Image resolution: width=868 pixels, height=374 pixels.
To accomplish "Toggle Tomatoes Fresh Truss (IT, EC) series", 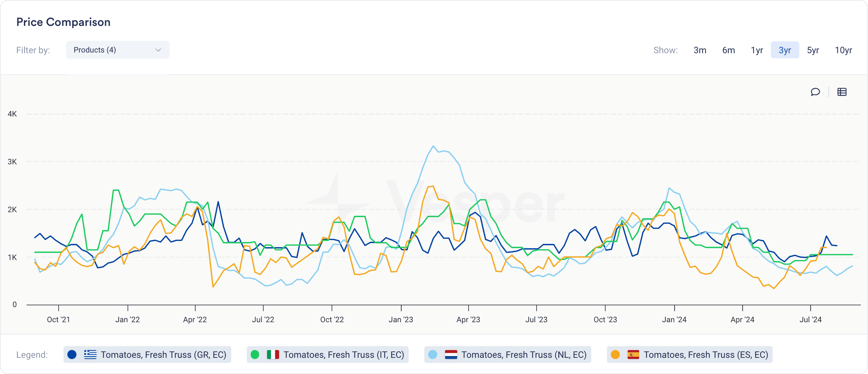I will pyautogui.click(x=327, y=355).
